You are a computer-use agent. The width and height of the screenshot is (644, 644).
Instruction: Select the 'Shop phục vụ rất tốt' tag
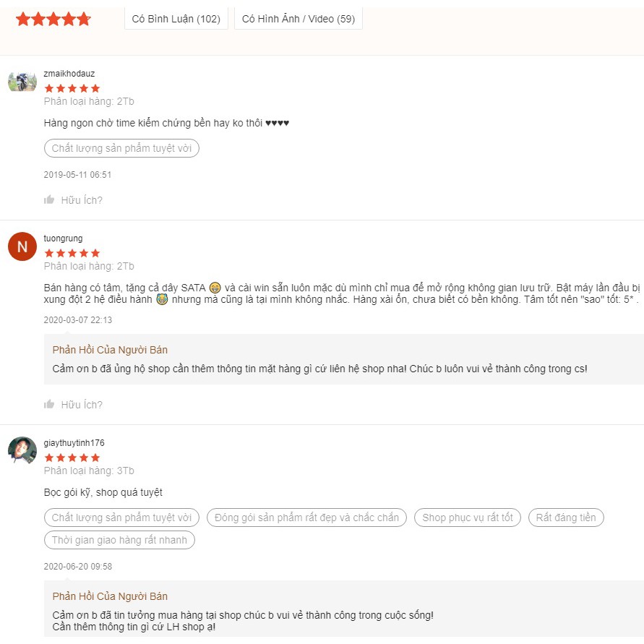point(468,518)
